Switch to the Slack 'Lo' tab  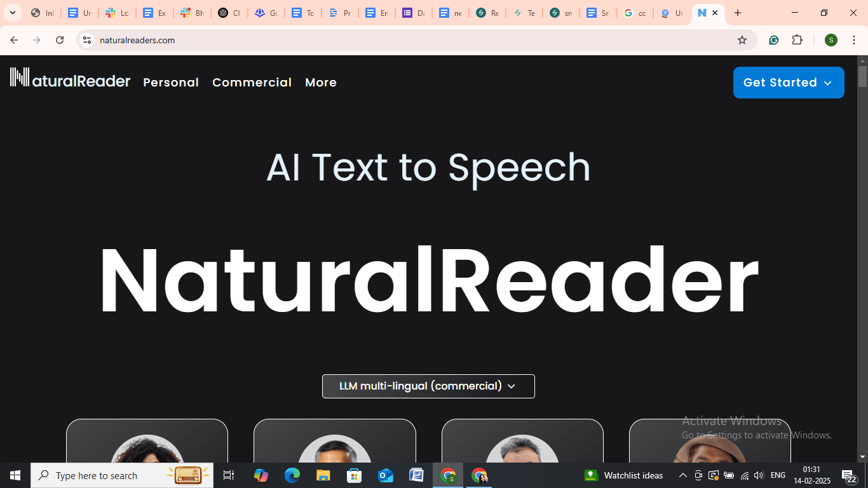(x=116, y=13)
